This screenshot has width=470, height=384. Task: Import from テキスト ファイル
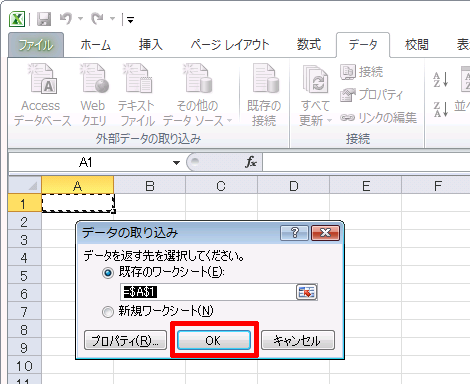click(137, 96)
